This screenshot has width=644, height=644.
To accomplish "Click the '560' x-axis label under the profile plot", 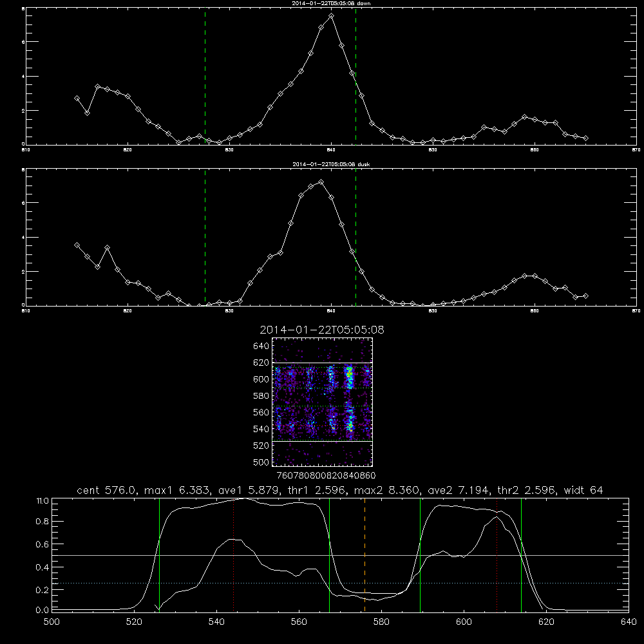I will [x=299, y=622].
